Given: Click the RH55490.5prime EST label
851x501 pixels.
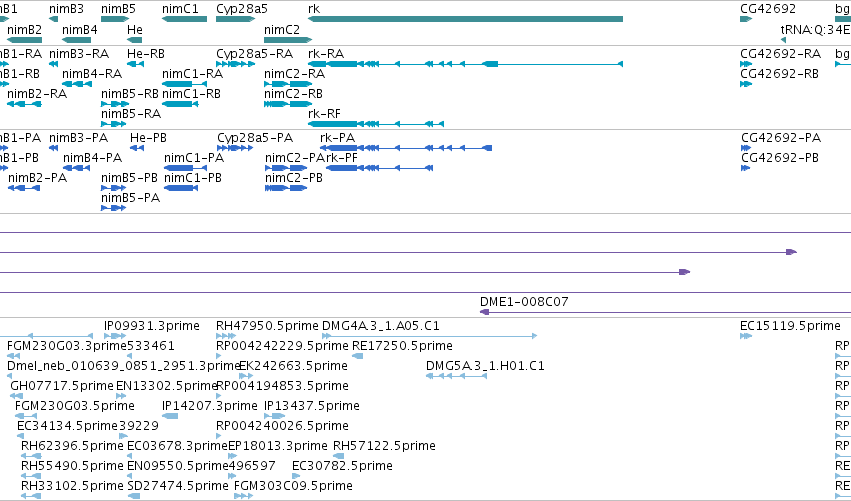Looking at the screenshot, I should 72,467.
